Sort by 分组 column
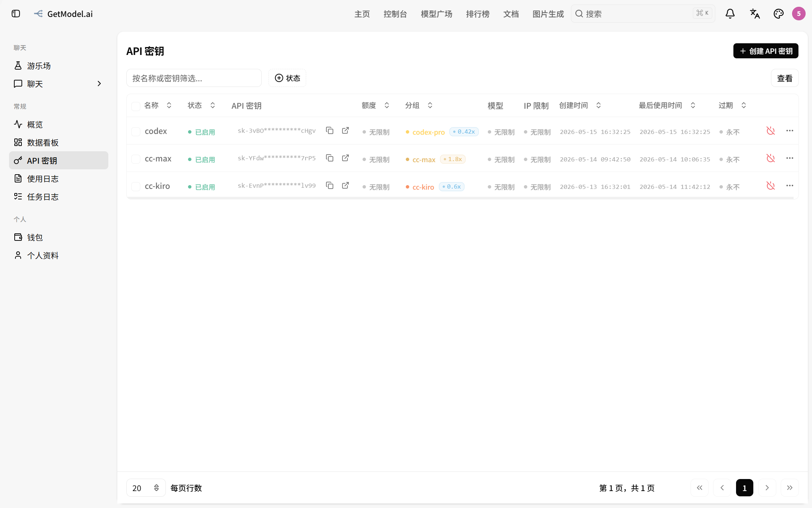 point(419,105)
